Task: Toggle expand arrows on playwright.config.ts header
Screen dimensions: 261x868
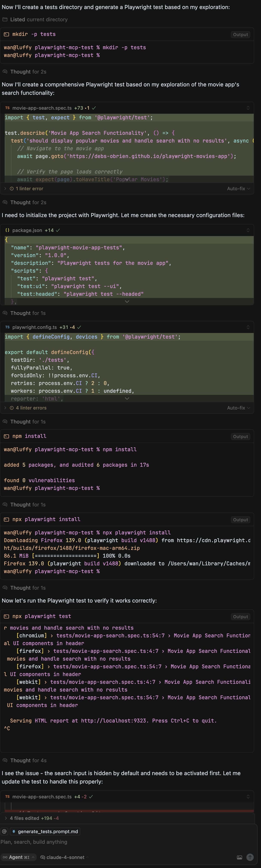Action: [x=248, y=327]
